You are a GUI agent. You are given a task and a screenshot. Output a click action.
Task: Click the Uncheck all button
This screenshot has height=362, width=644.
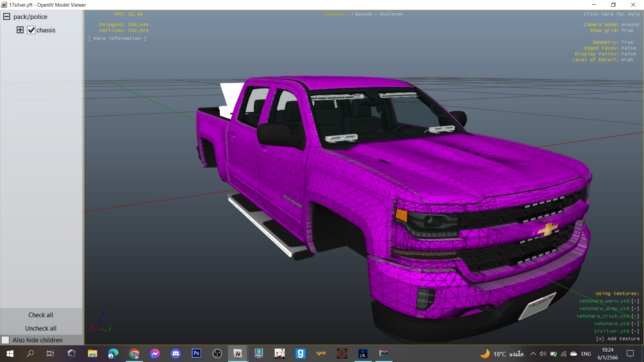pyautogui.click(x=41, y=328)
